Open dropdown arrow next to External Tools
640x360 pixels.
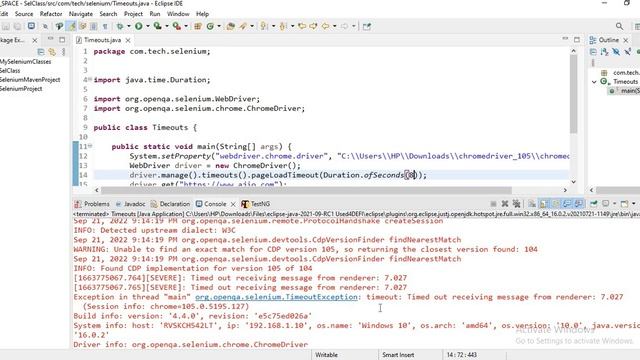tap(186, 26)
